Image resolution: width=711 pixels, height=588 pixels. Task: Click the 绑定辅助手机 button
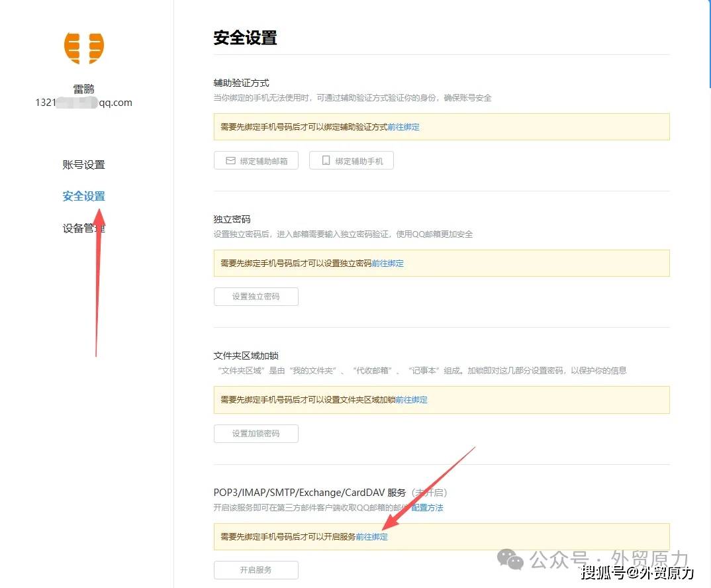click(x=352, y=161)
